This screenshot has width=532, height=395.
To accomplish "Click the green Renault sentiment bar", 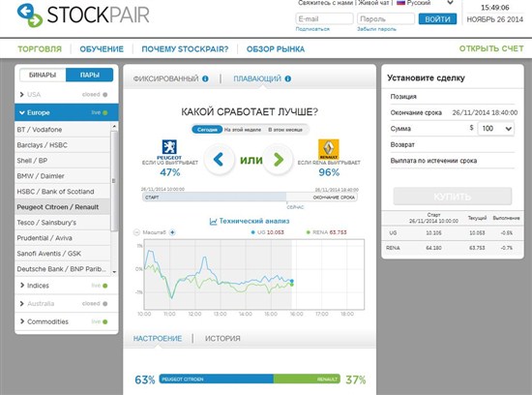I will (x=307, y=380).
